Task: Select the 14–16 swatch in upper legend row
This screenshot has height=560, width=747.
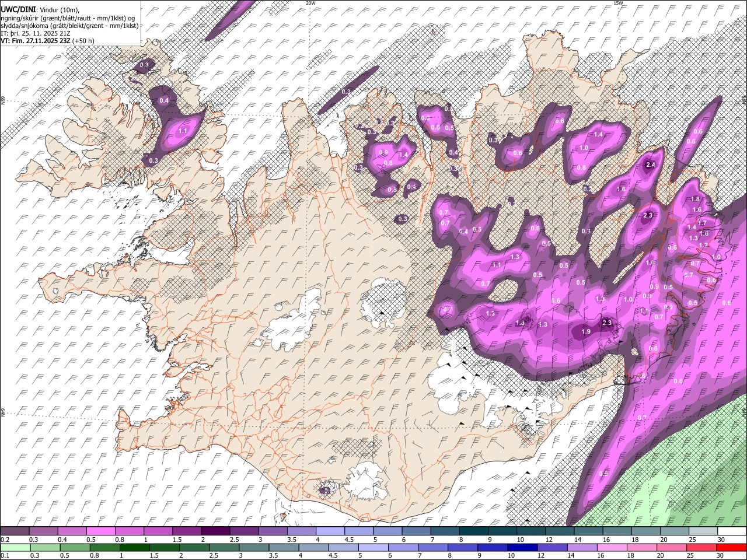Action: coord(589,531)
